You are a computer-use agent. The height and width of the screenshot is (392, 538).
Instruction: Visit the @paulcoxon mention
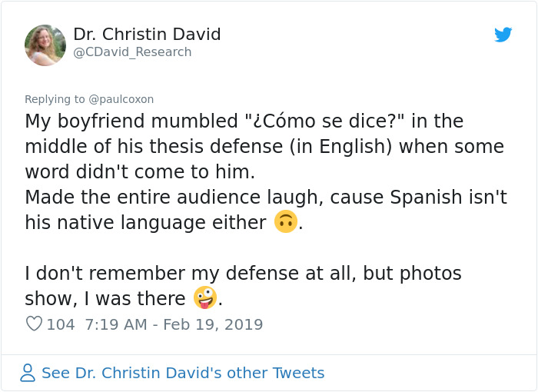121,99
